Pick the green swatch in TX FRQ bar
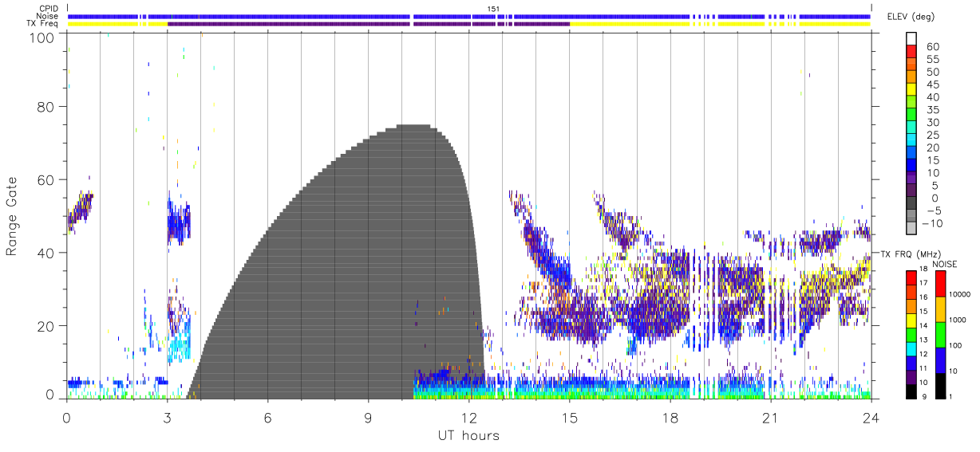Screen dimensions: 980x452 tap(910, 333)
